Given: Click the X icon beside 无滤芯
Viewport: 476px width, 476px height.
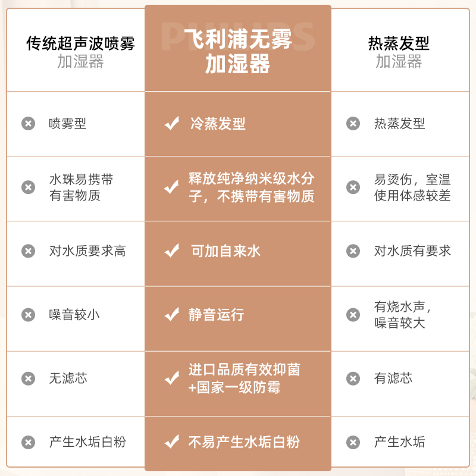Looking at the screenshot, I should pos(28,378).
